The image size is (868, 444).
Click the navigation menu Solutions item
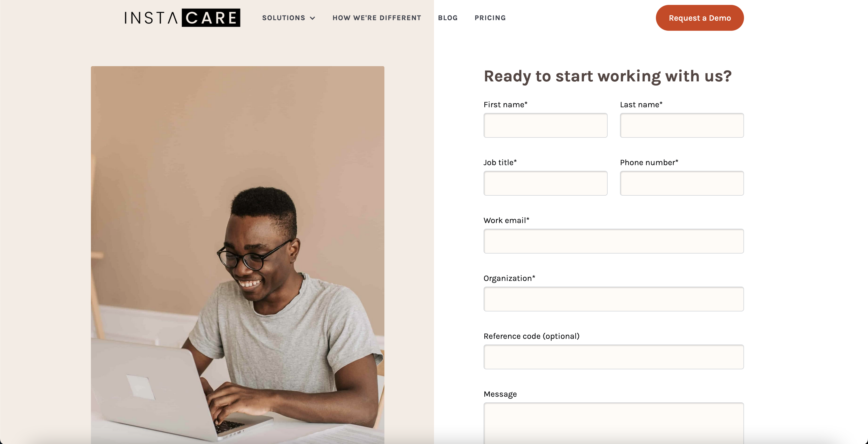point(289,18)
